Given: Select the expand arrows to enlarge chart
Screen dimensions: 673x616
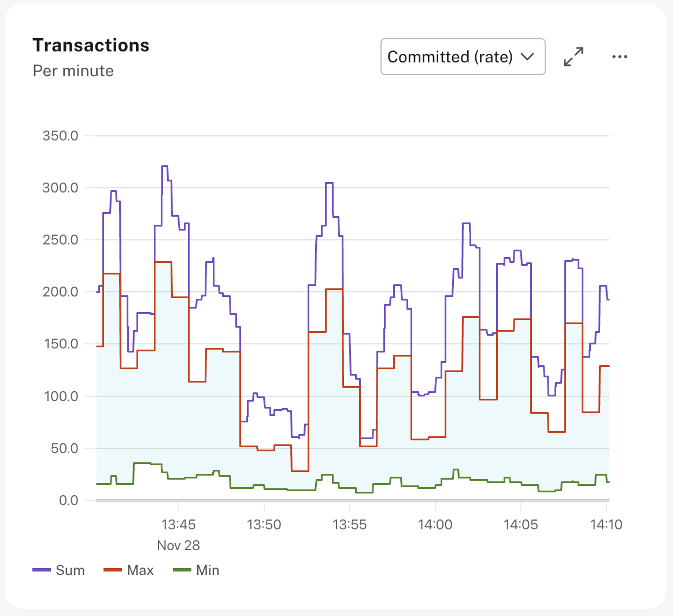Looking at the screenshot, I should (573, 57).
